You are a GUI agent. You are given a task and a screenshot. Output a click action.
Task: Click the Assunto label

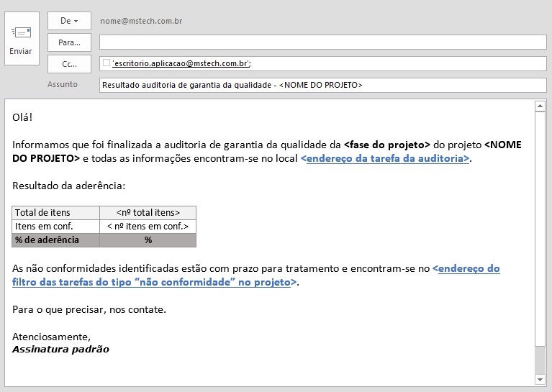(63, 84)
